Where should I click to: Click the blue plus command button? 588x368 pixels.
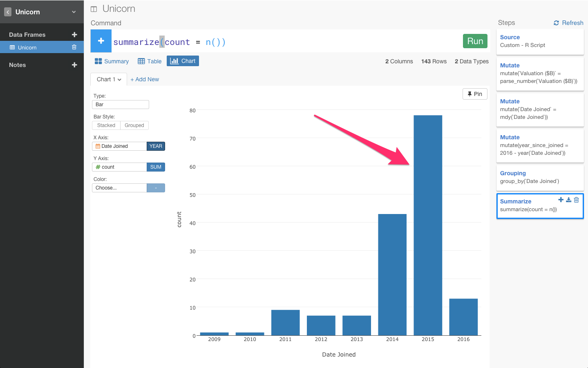(x=101, y=41)
